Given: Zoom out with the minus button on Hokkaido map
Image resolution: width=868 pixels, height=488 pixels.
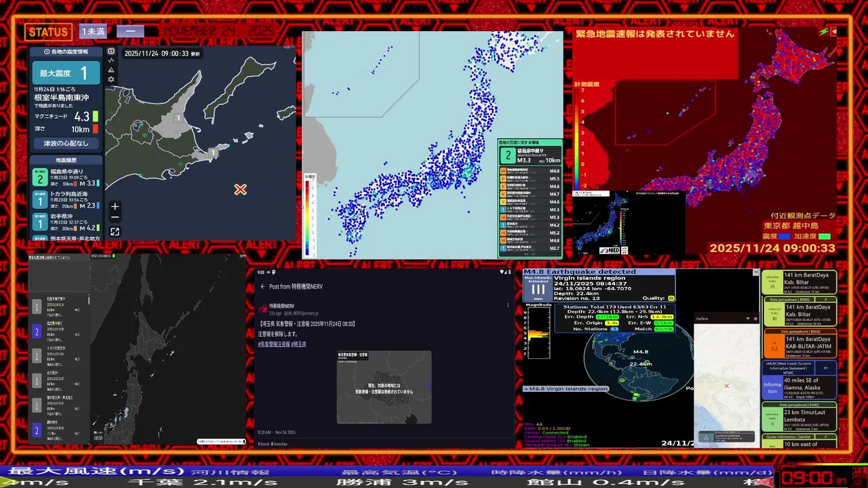Looking at the screenshot, I should (115, 218).
